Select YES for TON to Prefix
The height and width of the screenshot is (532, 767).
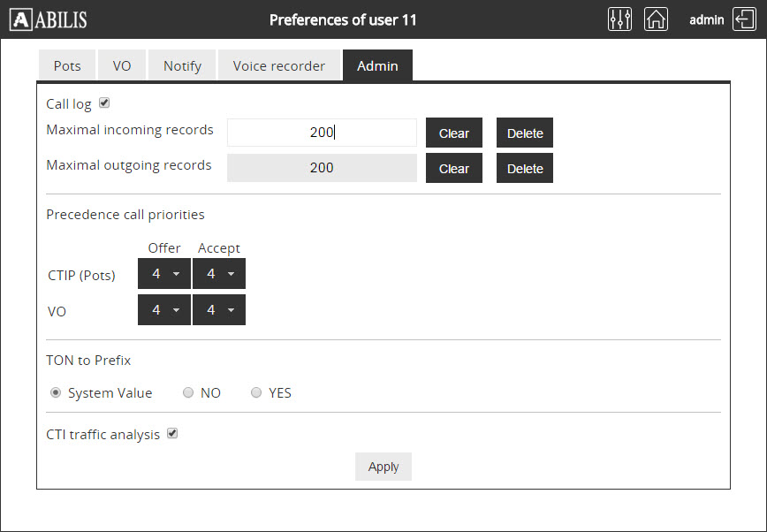coord(256,393)
